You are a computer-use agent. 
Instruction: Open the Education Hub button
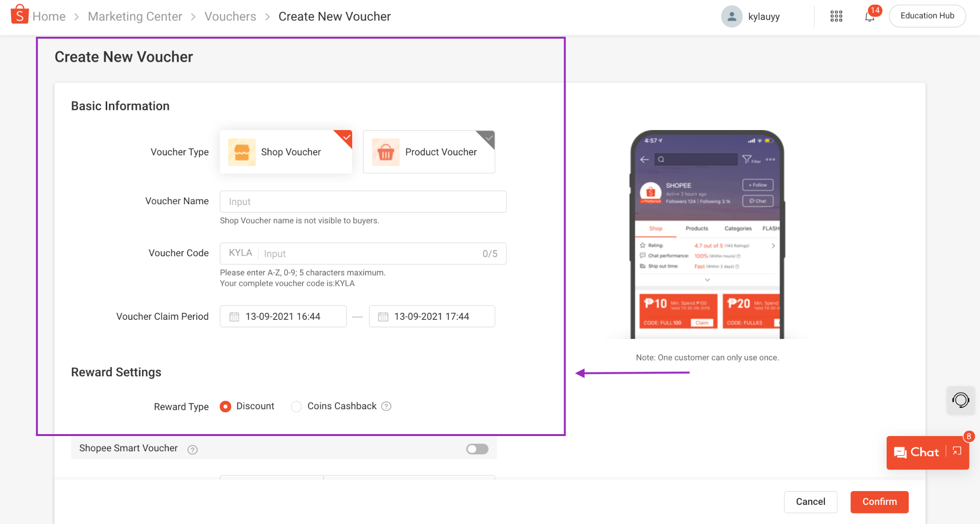coord(927,16)
